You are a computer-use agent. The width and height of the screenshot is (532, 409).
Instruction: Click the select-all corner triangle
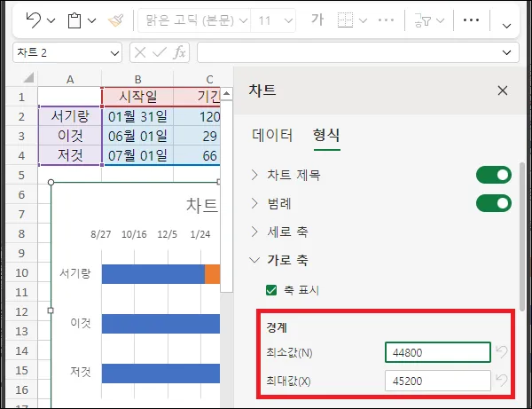28,78
